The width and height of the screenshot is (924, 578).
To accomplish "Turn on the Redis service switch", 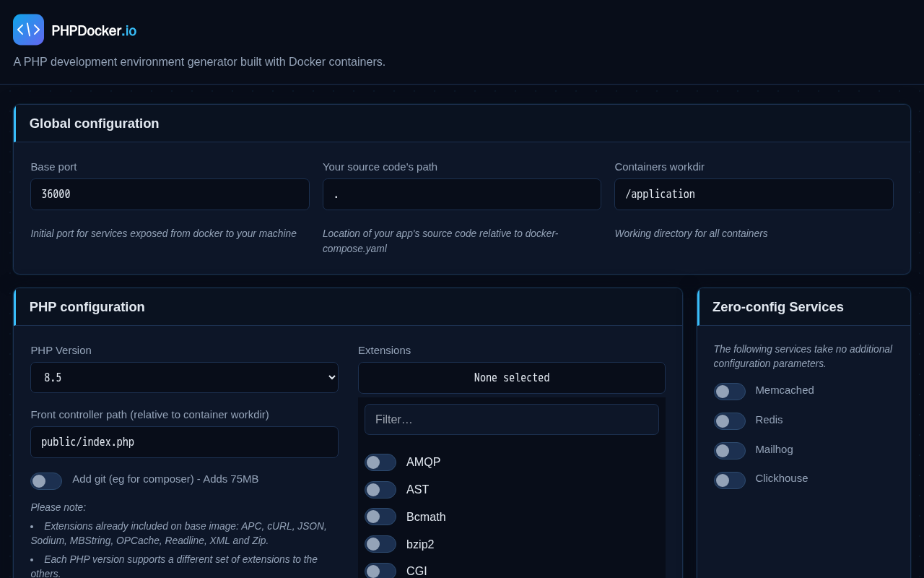I will coord(729,421).
